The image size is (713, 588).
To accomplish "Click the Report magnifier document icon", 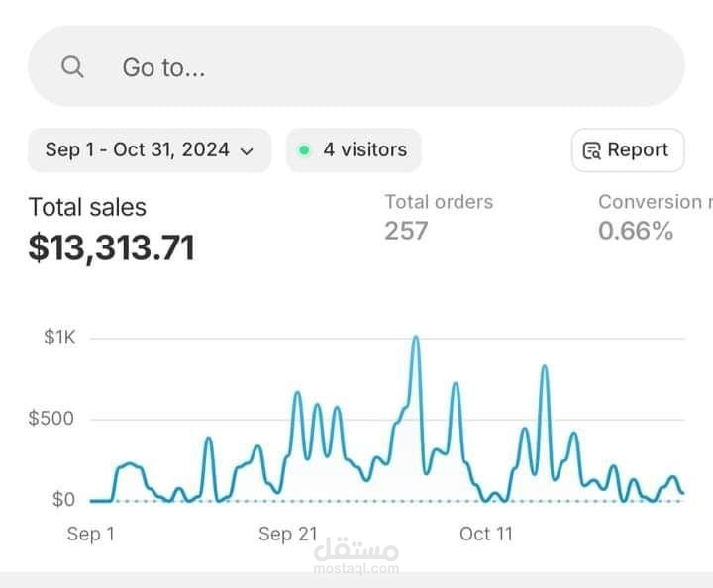I will (592, 150).
